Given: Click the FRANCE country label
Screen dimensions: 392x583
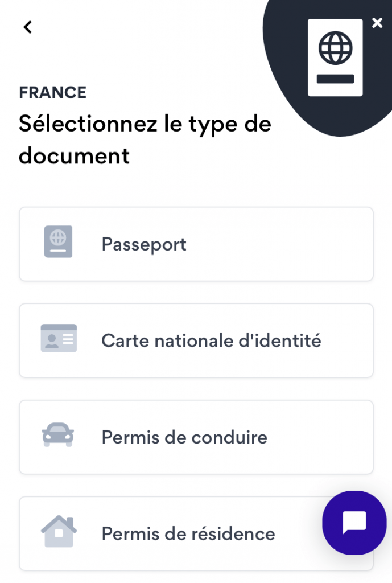Looking at the screenshot, I should (52, 93).
